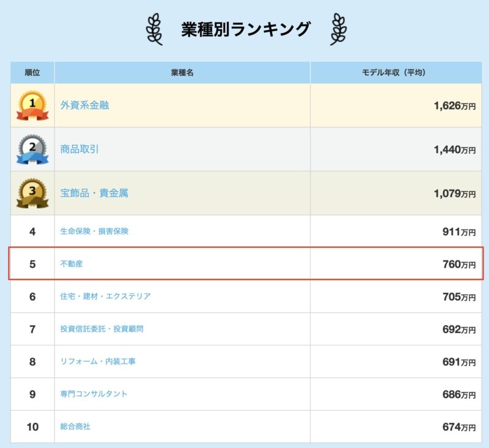Click the 業種別ランキング title text

pos(244,27)
